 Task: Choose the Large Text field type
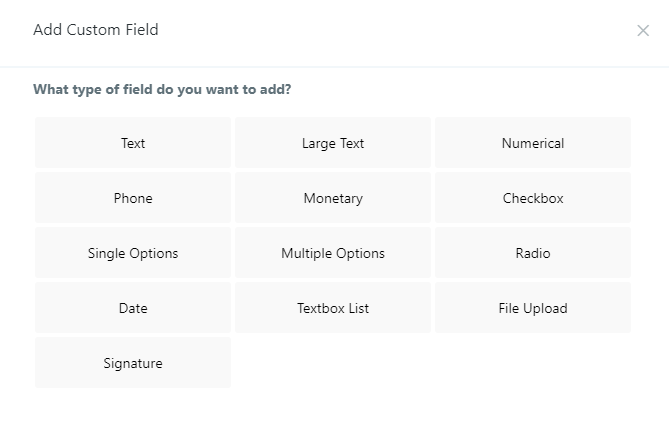tap(333, 143)
